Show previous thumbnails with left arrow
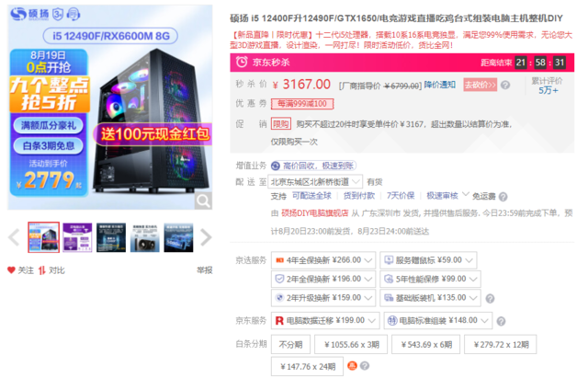Viewport: 588px width, 378px height. 15,237
